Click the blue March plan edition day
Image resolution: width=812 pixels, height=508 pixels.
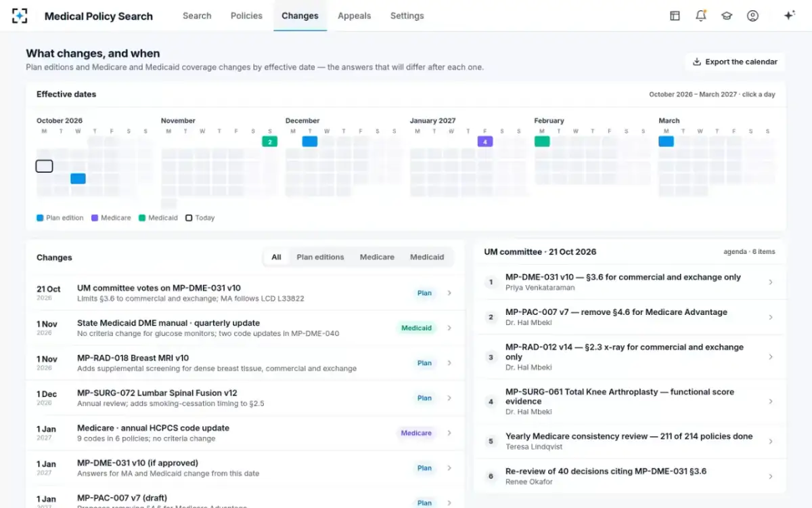[x=666, y=142]
